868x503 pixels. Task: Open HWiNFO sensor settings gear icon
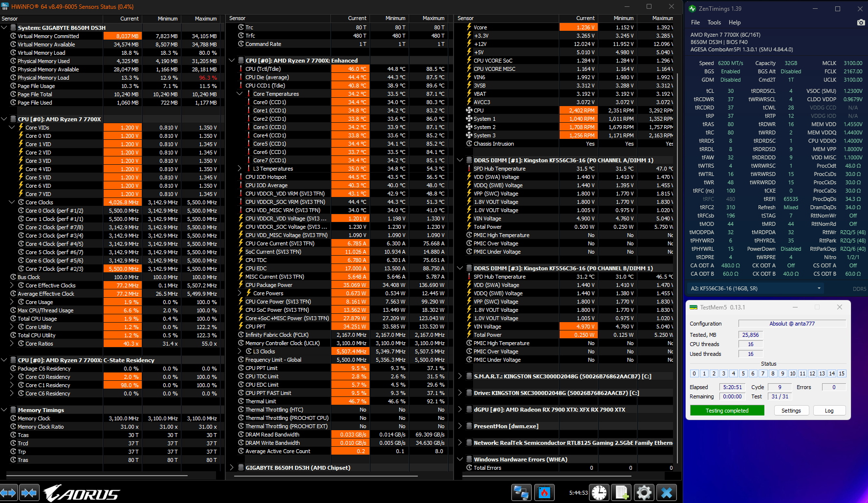644,492
